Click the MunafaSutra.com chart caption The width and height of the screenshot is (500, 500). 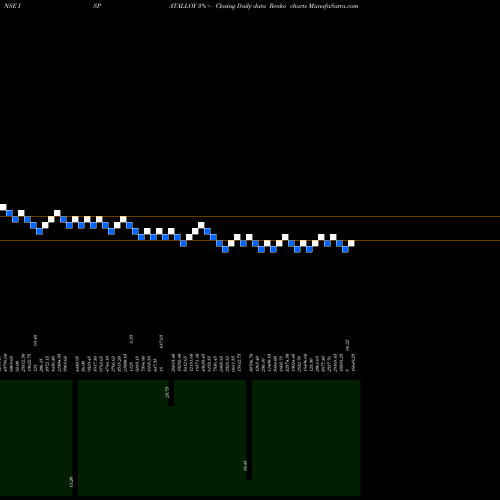point(287,6)
